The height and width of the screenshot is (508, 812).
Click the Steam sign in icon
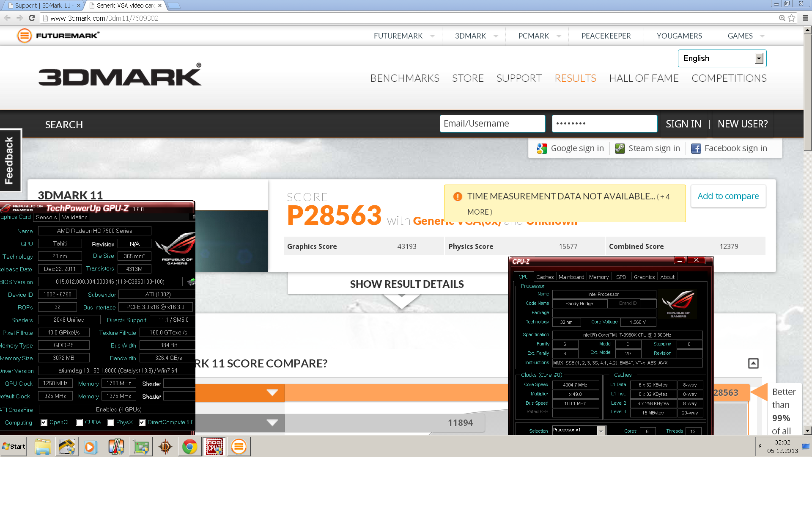[620, 149]
